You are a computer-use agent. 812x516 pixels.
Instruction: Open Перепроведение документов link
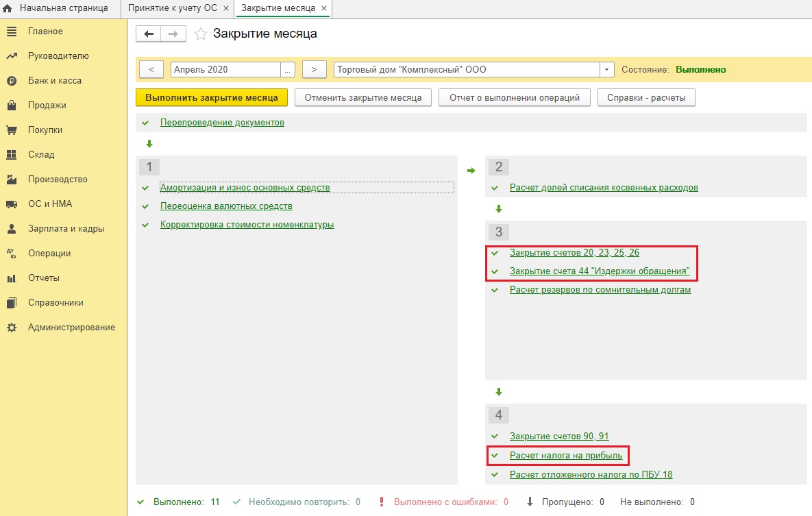coord(222,123)
